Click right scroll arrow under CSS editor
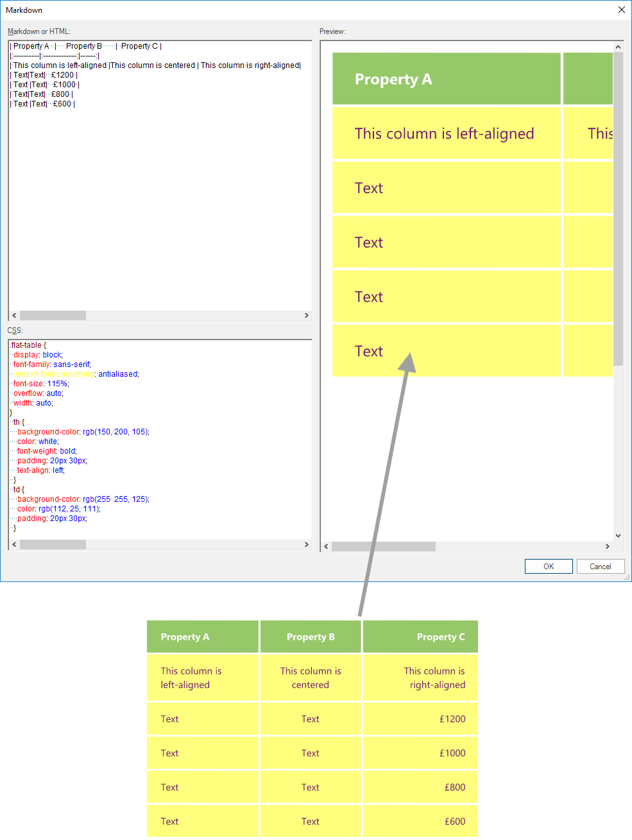Image resolution: width=632 pixels, height=840 pixels. (306, 545)
